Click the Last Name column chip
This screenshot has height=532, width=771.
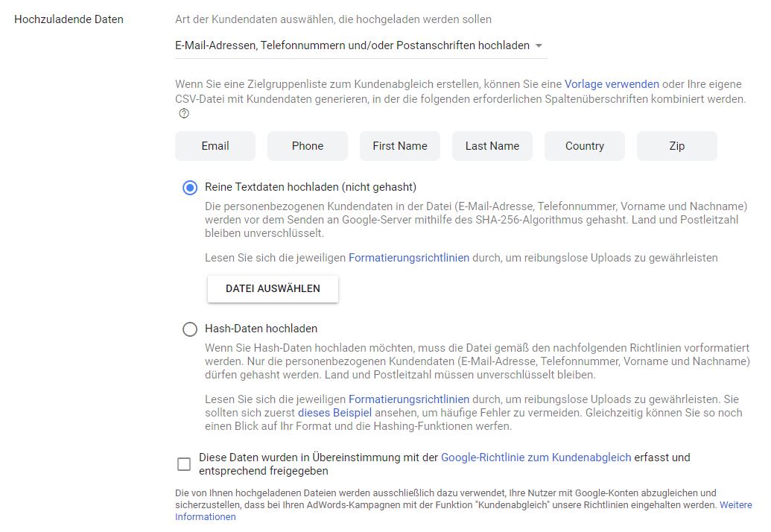(x=492, y=146)
